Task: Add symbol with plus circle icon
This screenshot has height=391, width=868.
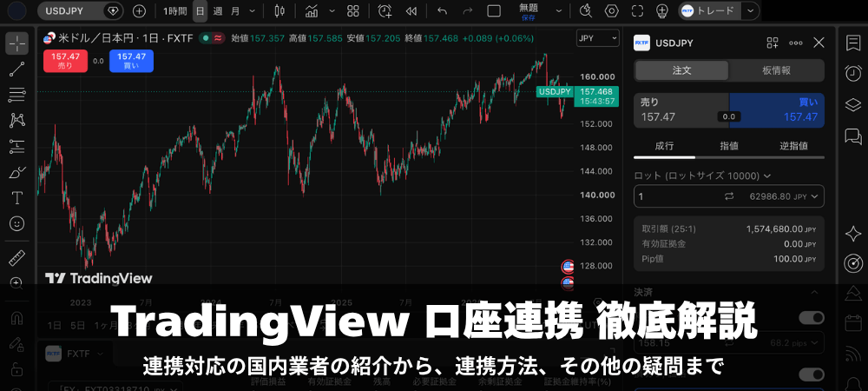Action: click(139, 10)
